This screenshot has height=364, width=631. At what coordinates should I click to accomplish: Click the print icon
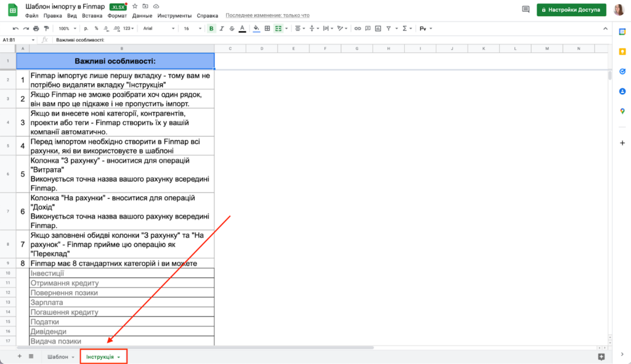tap(36, 28)
